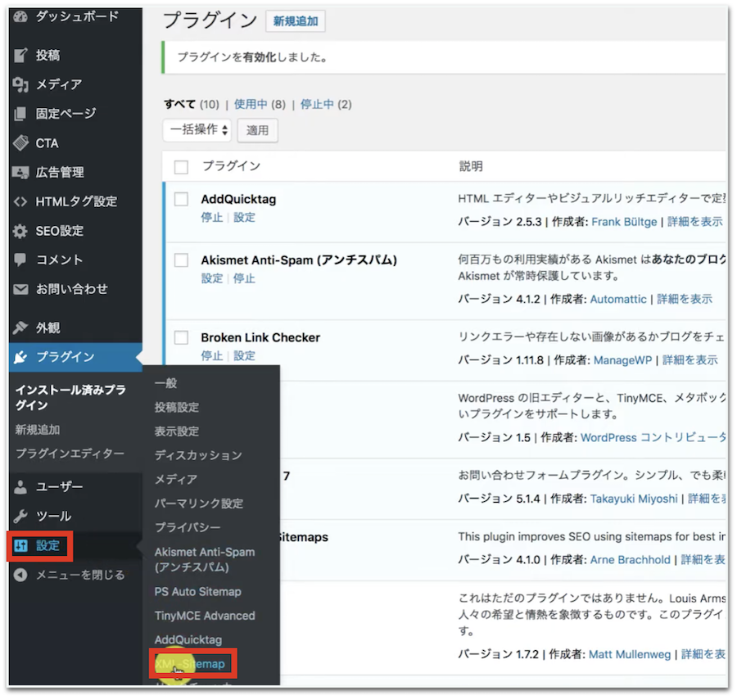The image size is (737, 700).
Task: Click the Dashboard gauge icon in sidebar
Action: pyautogui.click(x=21, y=16)
